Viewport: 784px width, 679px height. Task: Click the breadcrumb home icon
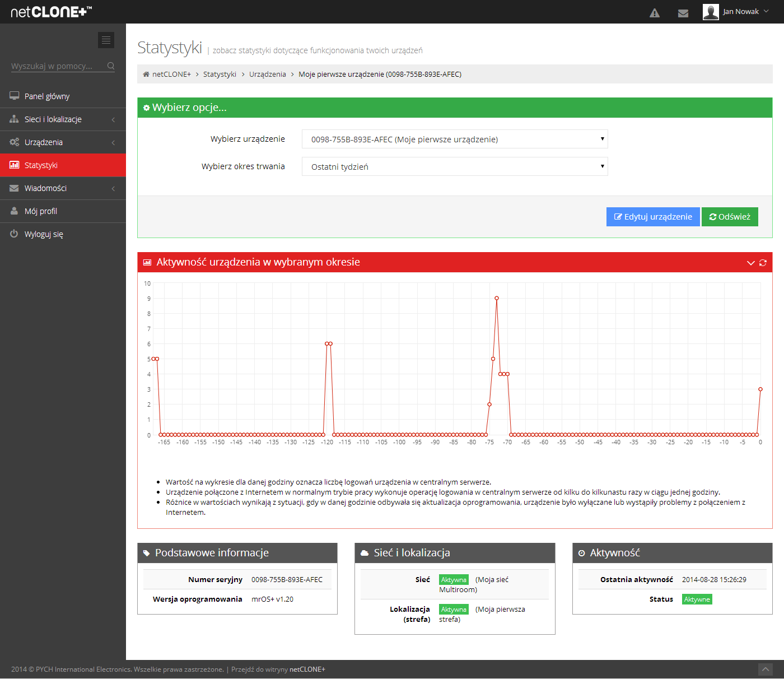coord(146,74)
